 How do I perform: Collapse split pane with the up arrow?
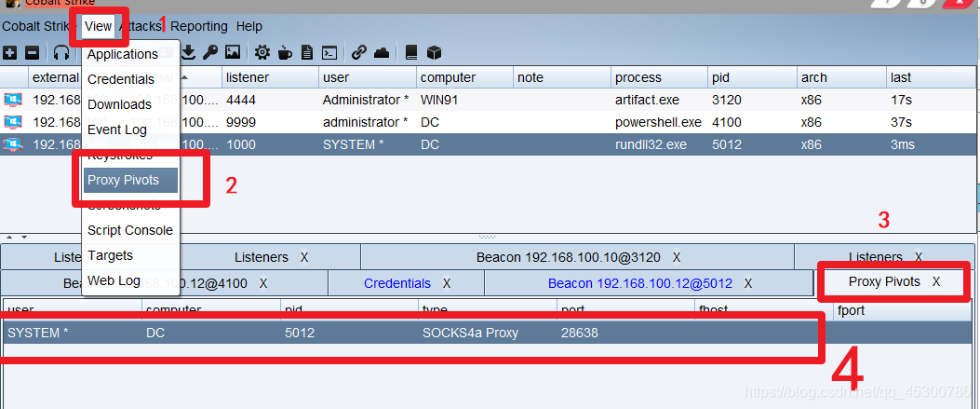coord(8,237)
